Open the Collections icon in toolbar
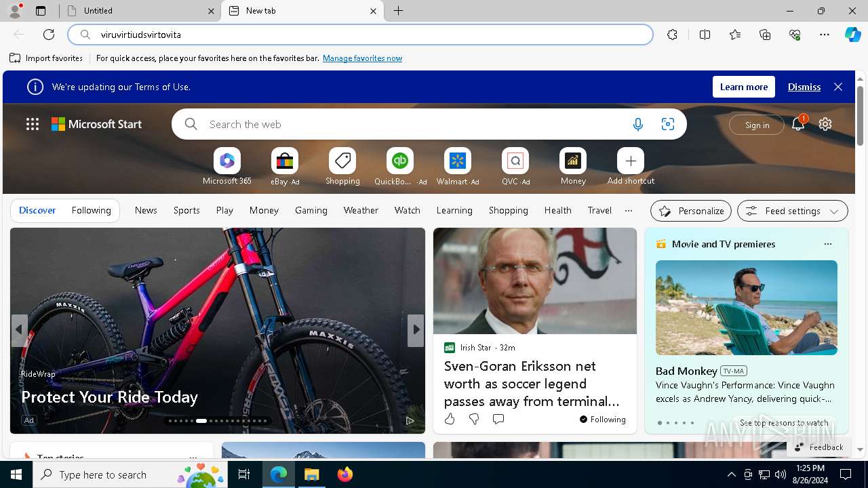 (x=765, y=35)
